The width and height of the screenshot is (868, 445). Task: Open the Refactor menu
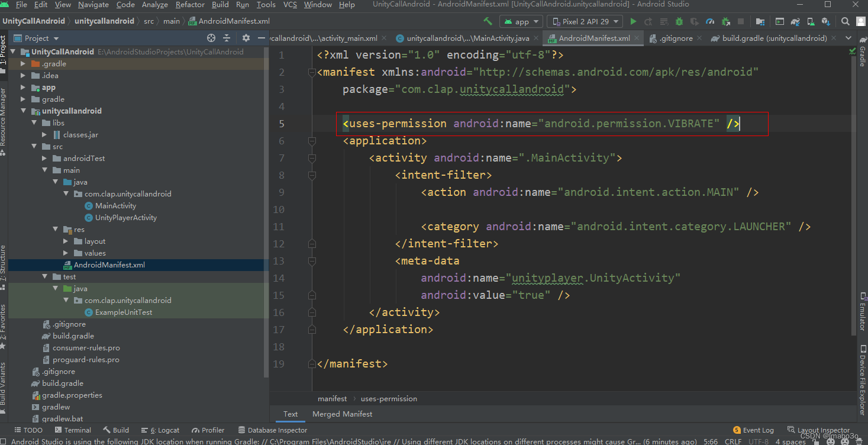point(190,5)
